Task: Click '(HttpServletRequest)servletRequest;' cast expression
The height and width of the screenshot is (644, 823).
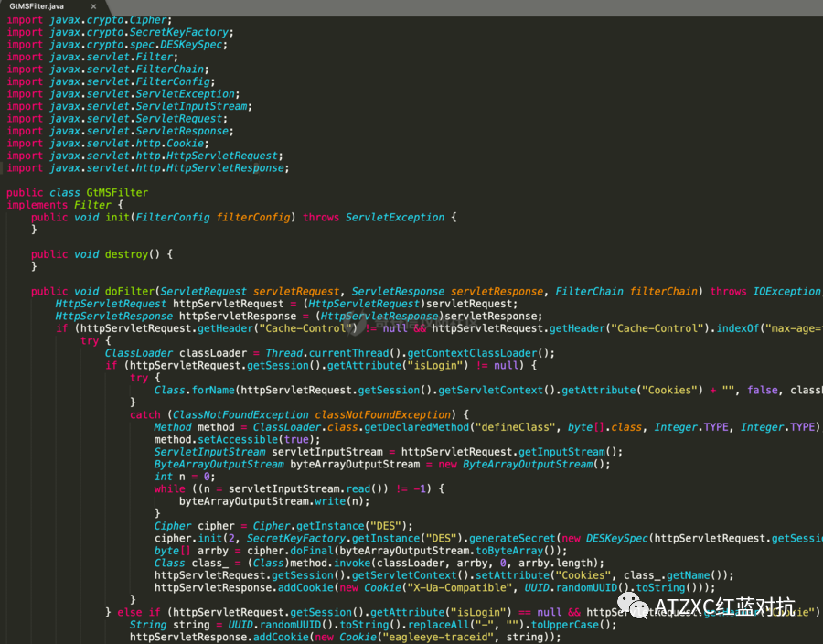Action: pyautogui.click(x=410, y=304)
